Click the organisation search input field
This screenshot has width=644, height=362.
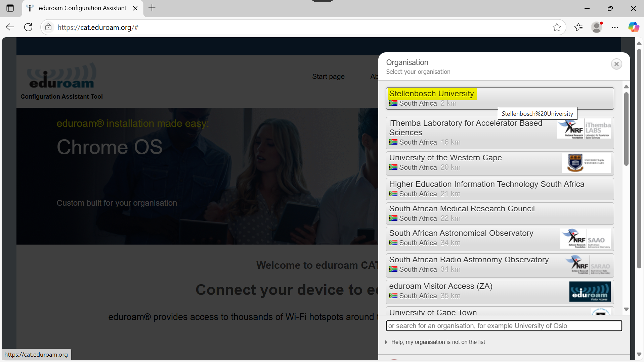pyautogui.click(x=504, y=326)
